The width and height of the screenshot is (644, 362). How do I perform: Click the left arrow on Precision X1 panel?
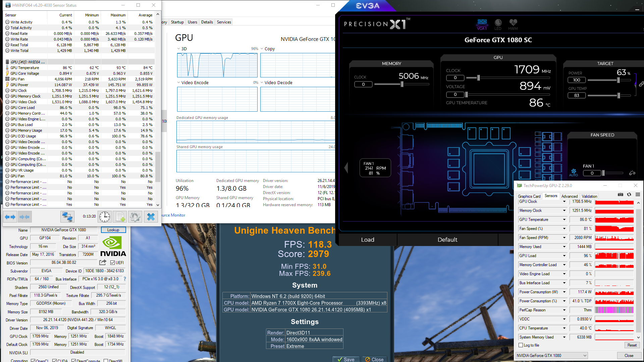pyautogui.click(x=346, y=168)
